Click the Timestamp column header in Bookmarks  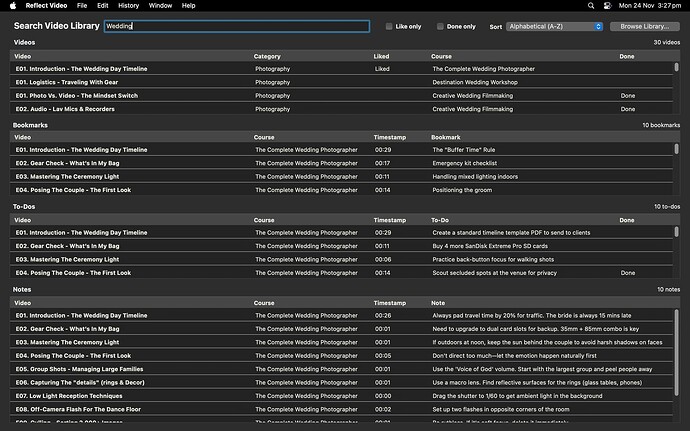(390, 136)
